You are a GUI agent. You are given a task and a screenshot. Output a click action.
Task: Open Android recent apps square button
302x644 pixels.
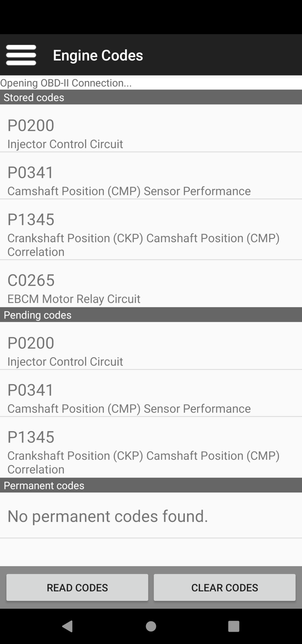(x=233, y=626)
